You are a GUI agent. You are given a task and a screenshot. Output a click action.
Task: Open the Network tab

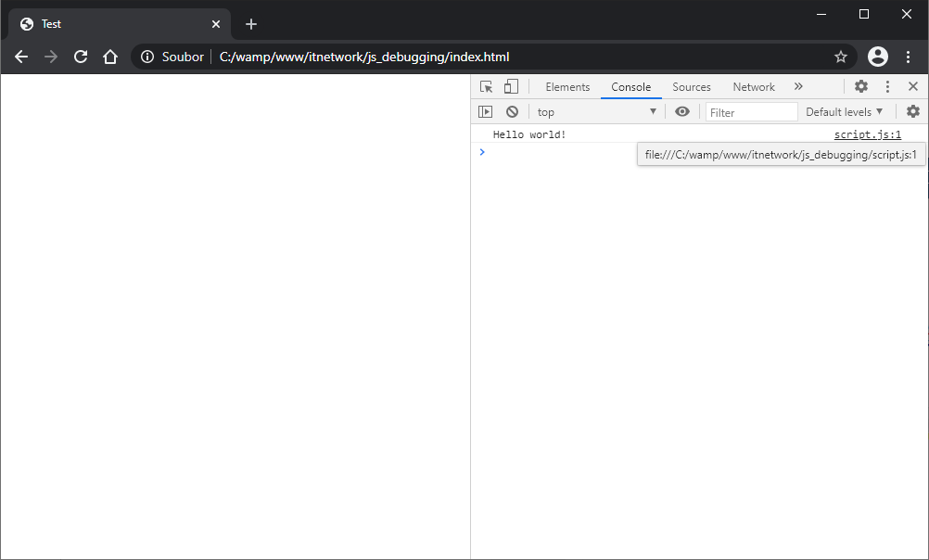754,87
